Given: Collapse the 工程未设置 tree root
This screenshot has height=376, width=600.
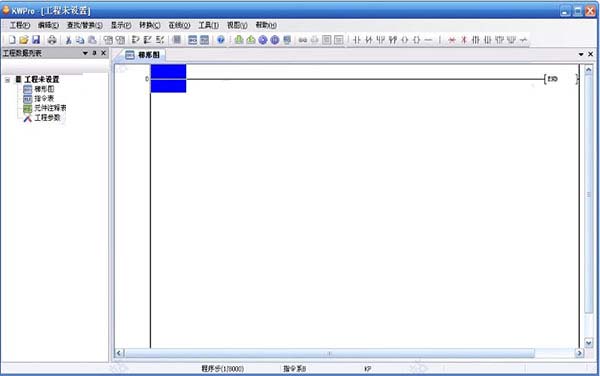Looking at the screenshot, I should click(8, 80).
